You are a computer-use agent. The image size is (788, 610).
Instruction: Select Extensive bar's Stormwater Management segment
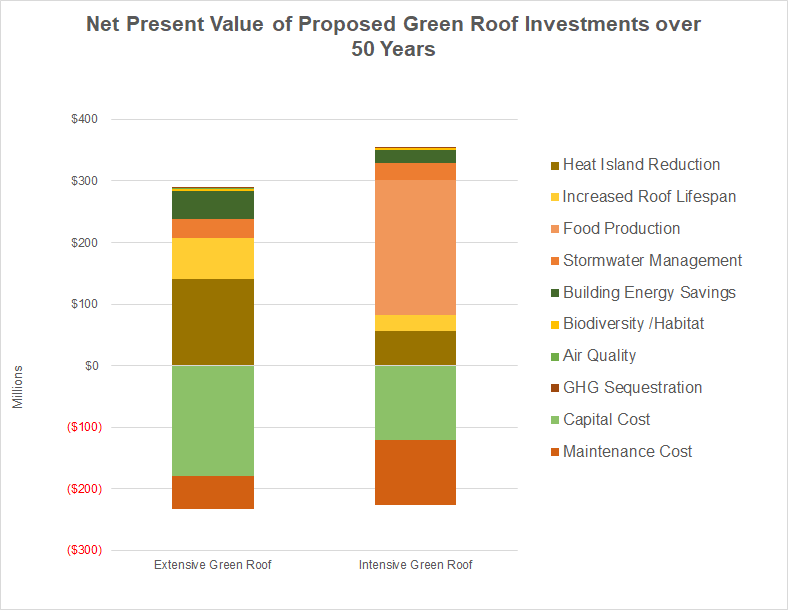pyautogui.click(x=213, y=229)
